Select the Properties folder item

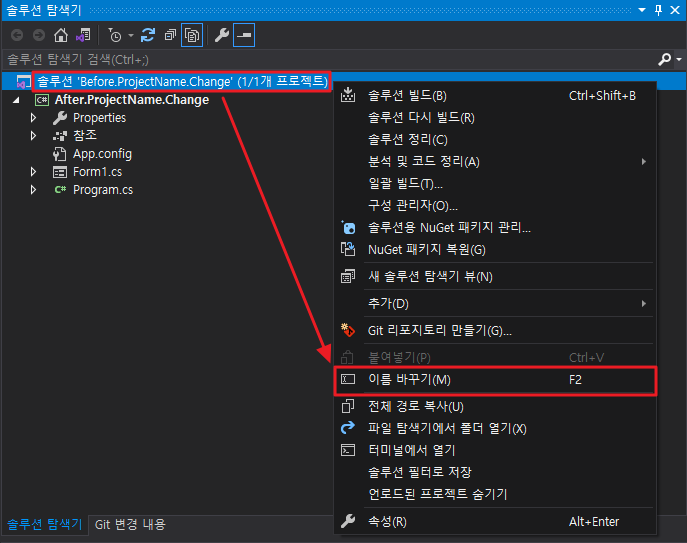99,118
